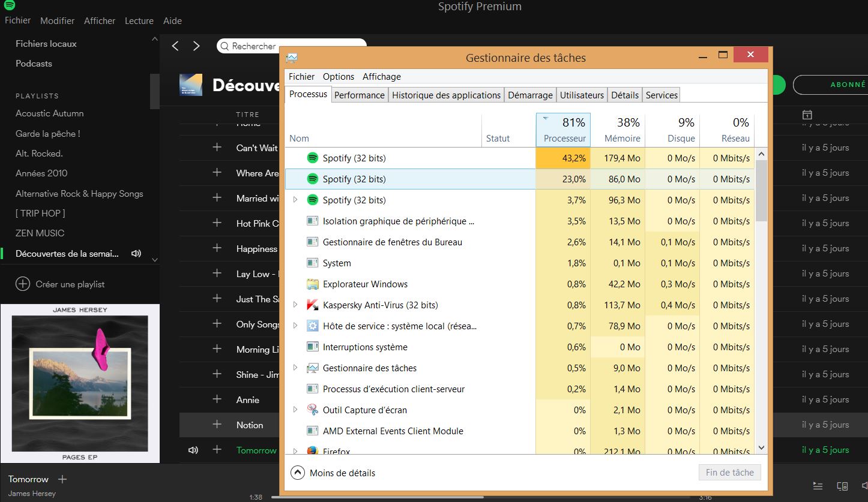
Task: Click James Hersey artist link in now playing
Action: tap(32, 494)
